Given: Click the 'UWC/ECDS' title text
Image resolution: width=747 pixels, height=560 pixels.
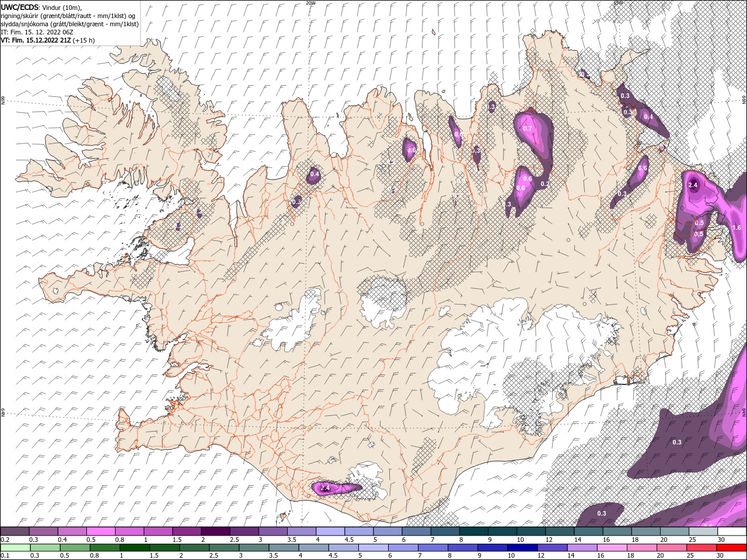Looking at the screenshot, I should pyautogui.click(x=19, y=7).
